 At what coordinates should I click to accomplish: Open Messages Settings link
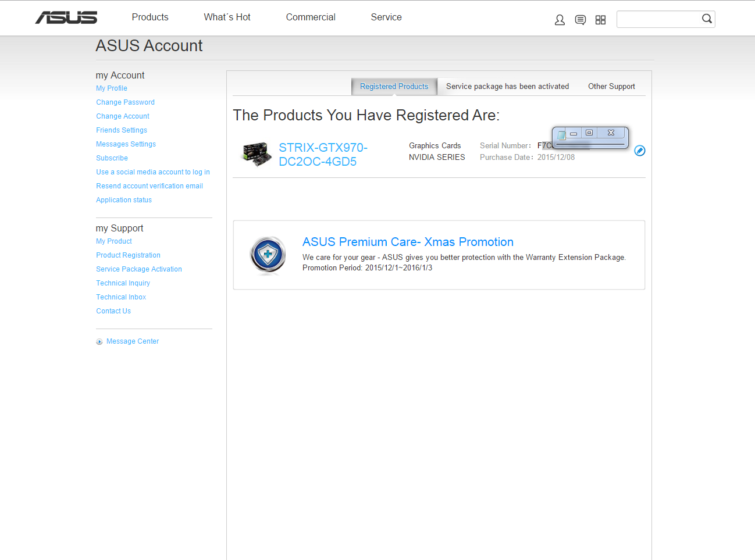click(126, 144)
